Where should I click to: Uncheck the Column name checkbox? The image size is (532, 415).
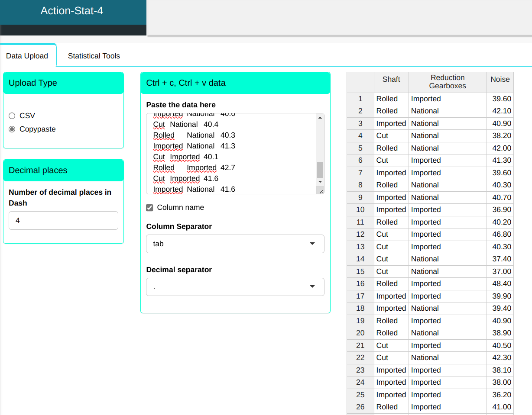click(x=150, y=208)
